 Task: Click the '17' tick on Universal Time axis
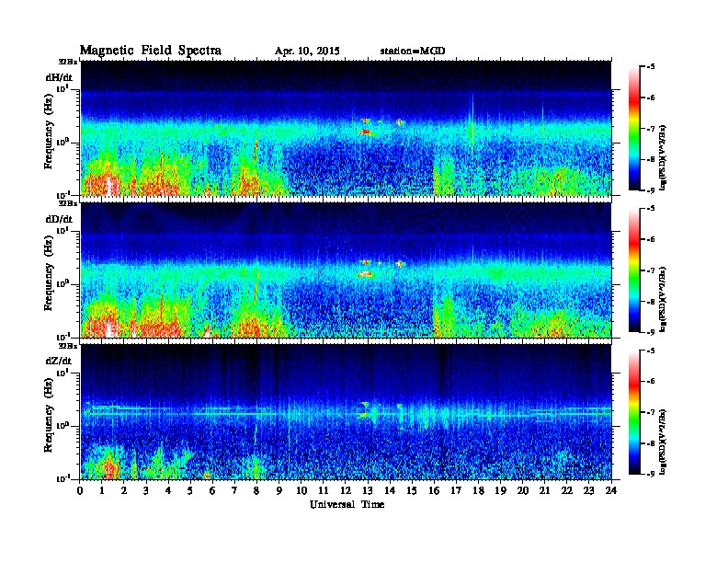pos(456,490)
